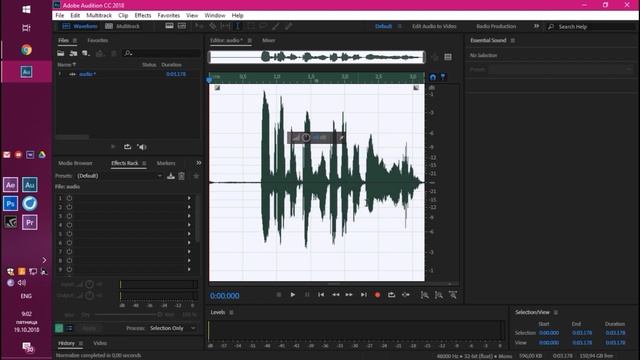Switch to Video tab
This screenshot has width=640, height=360.
pyautogui.click(x=100, y=343)
